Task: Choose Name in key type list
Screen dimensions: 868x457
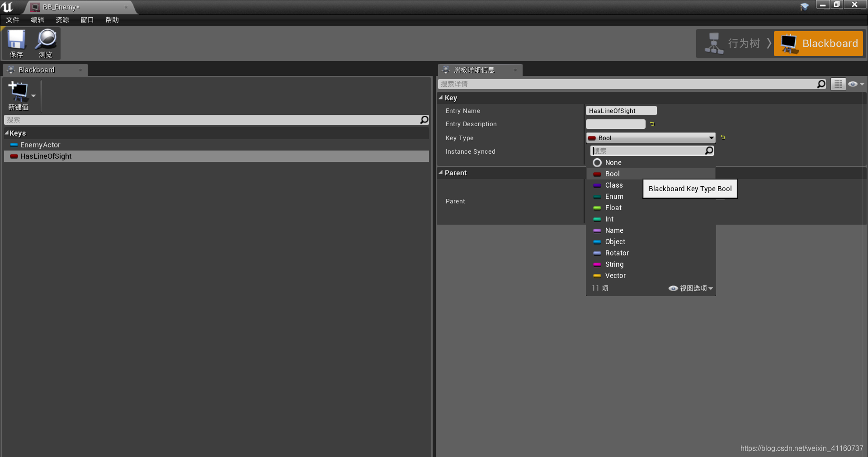Action: pyautogui.click(x=651, y=230)
